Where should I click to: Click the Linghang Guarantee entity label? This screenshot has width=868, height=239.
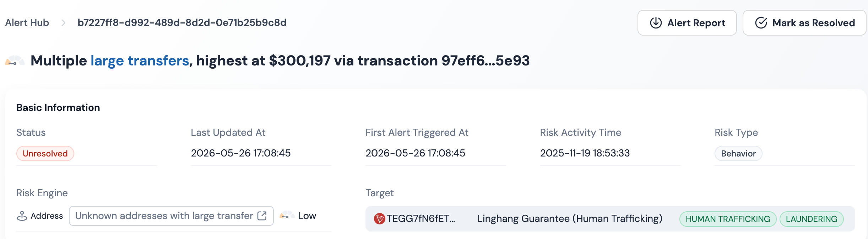570,219
